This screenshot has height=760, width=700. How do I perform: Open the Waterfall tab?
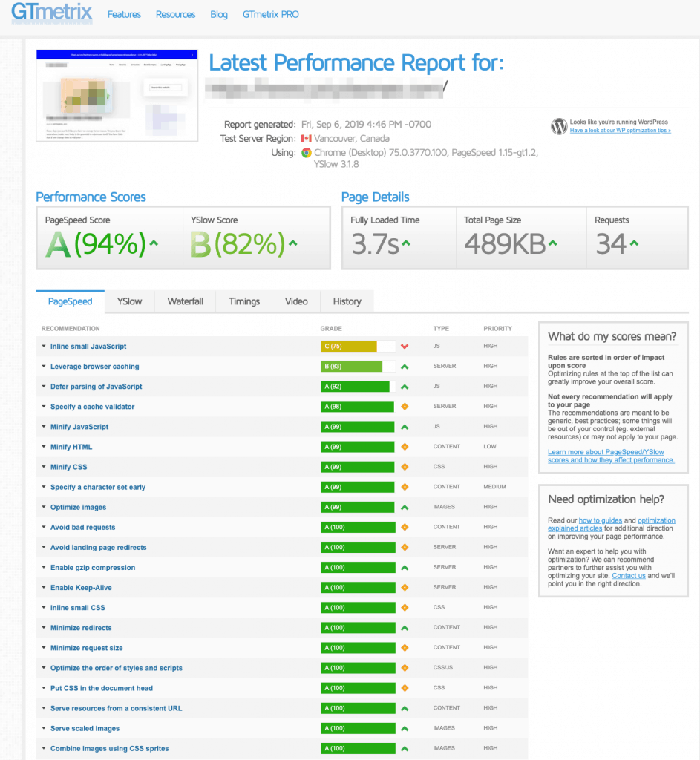click(x=185, y=301)
